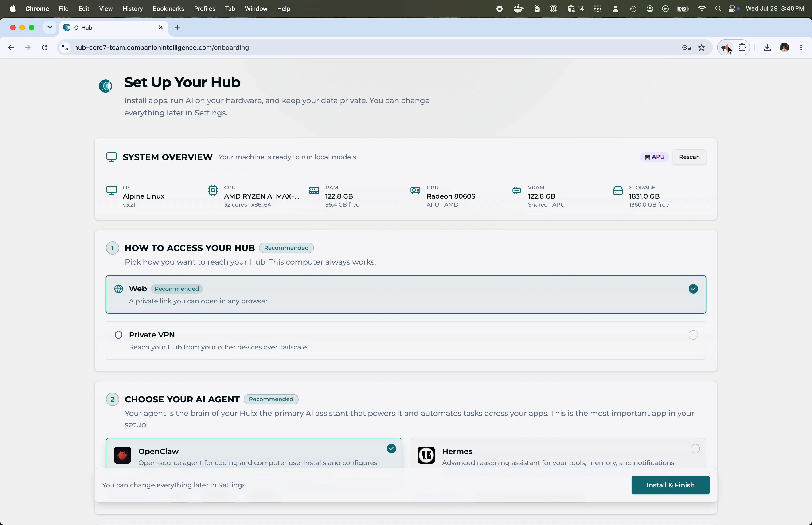Click Install & Finish button
Screen dimensions: 812x525
(670, 485)
